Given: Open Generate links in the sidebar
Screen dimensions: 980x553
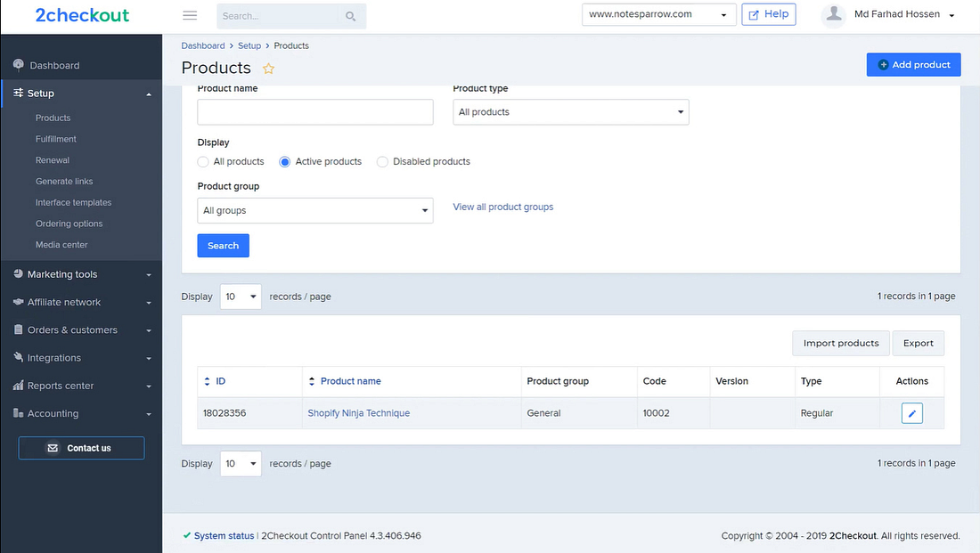Looking at the screenshot, I should tap(64, 181).
